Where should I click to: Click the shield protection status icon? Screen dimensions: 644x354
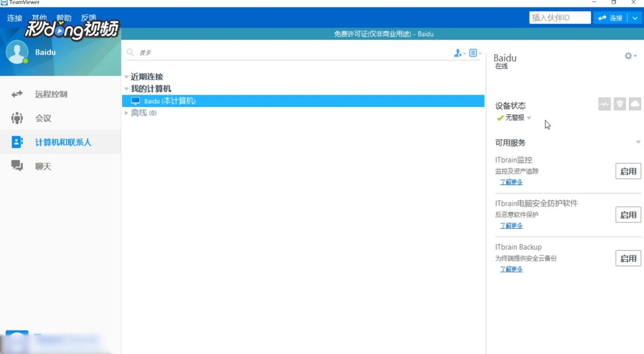click(x=619, y=104)
